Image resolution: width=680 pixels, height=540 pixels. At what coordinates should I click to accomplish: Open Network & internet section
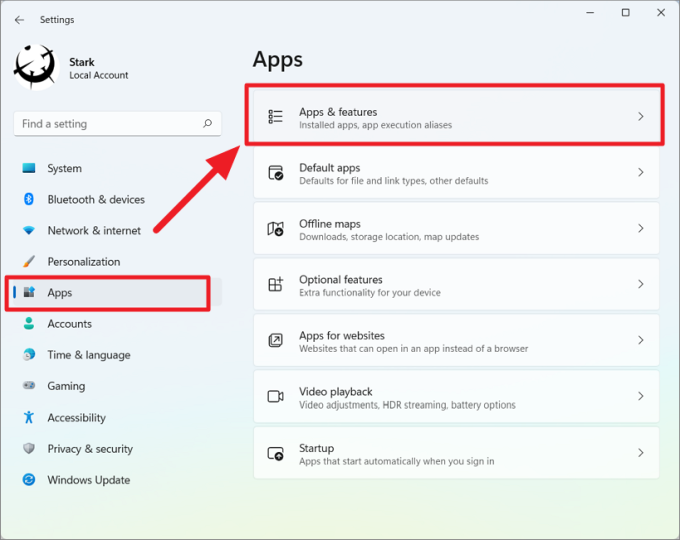[94, 231]
